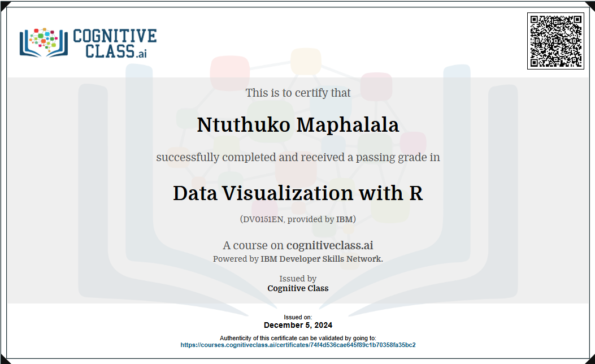Image resolution: width=595 pixels, height=364 pixels.
Task: Click the issuer name 'Cognitive Class'
Action: point(298,288)
